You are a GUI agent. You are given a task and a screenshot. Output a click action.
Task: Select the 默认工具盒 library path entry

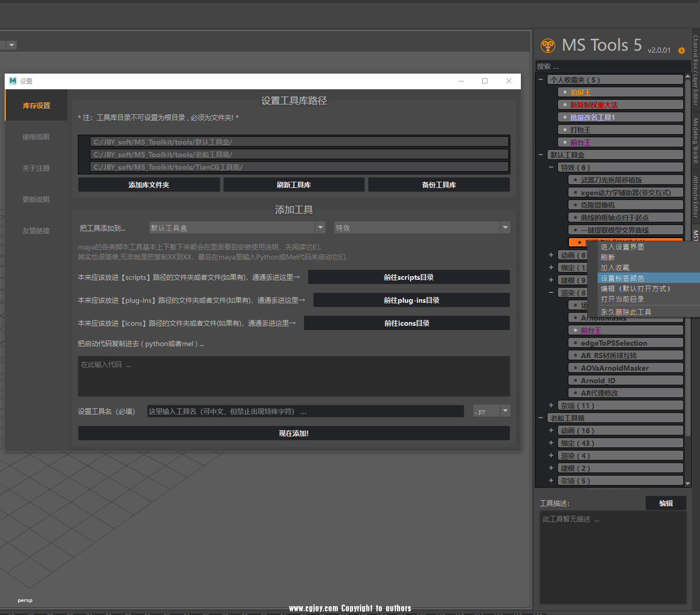[x=299, y=141]
